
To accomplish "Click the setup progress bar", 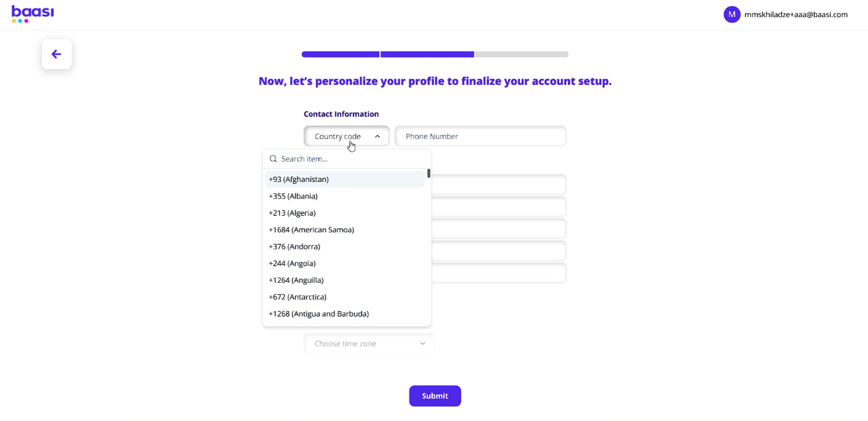I will pyautogui.click(x=435, y=55).
